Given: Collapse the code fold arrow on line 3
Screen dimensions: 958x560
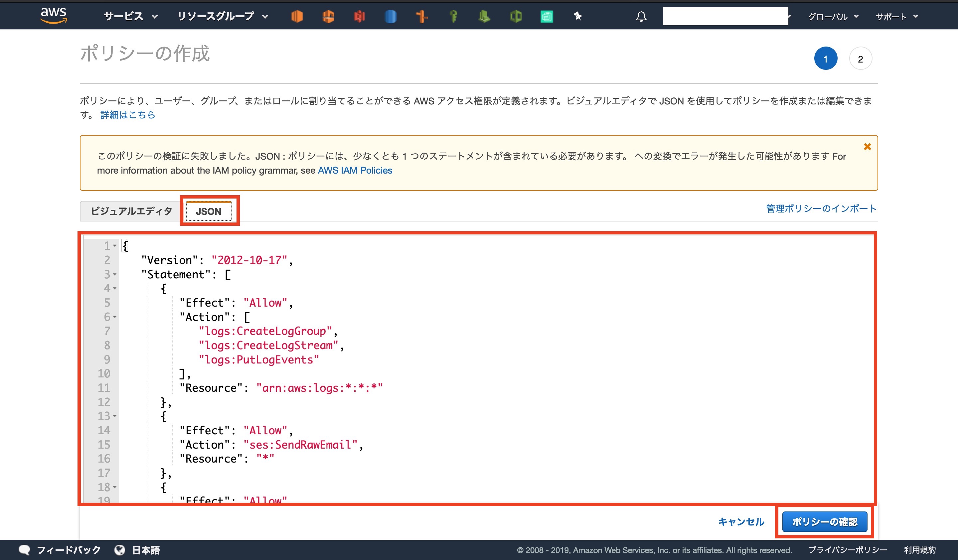Looking at the screenshot, I should [115, 274].
